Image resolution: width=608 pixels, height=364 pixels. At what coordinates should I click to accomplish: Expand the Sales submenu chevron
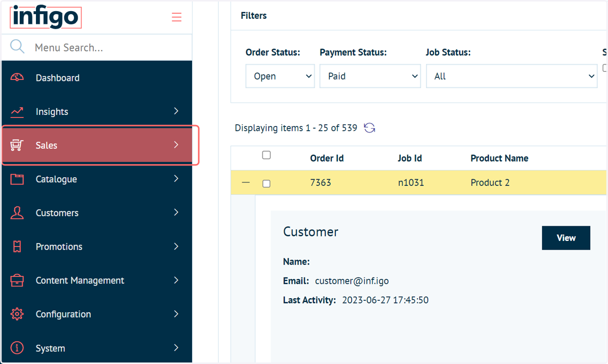[x=176, y=145]
